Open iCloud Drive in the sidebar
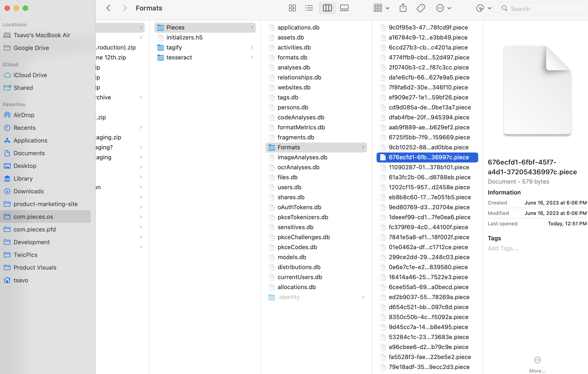The image size is (588, 374). tap(30, 75)
